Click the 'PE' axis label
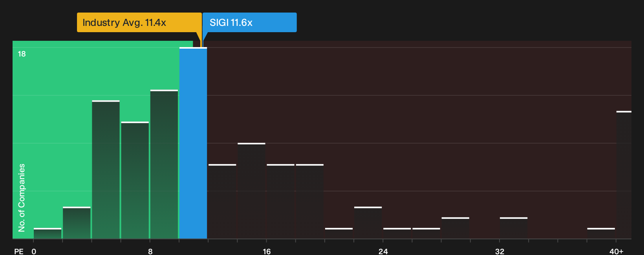 [19, 251]
